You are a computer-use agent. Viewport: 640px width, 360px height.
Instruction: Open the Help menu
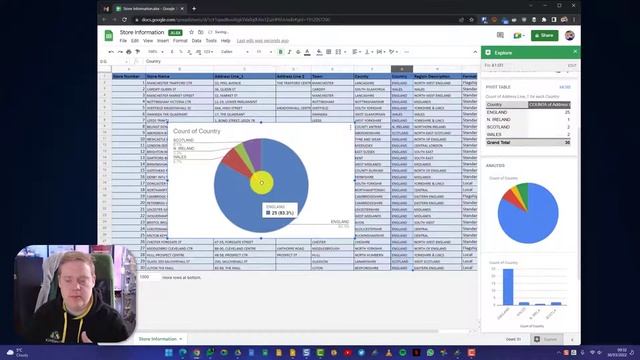pos(226,41)
